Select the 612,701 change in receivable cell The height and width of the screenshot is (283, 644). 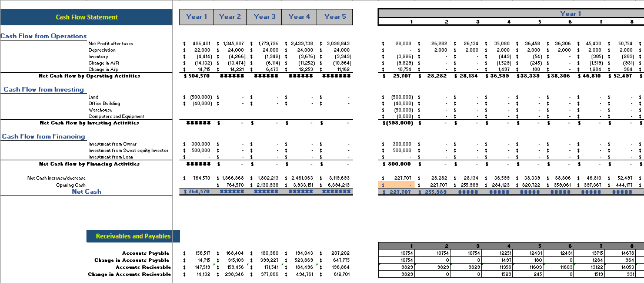[335, 274]
